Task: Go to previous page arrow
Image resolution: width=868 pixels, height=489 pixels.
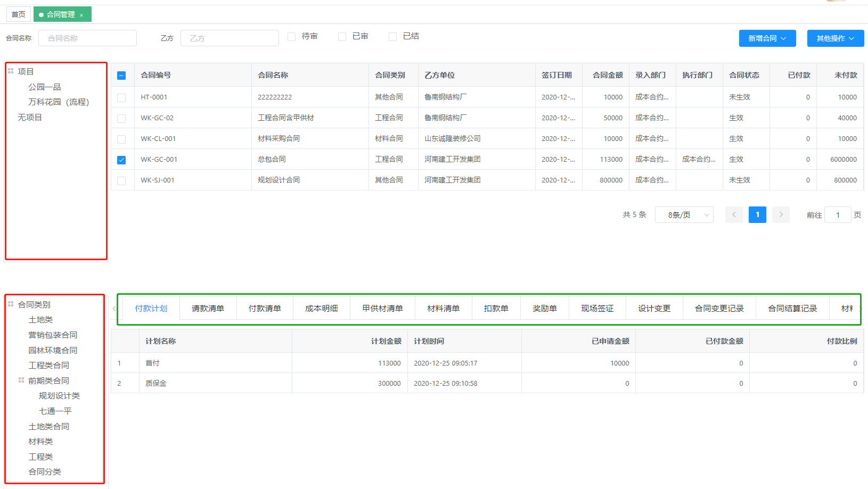Action: point(734,214)
